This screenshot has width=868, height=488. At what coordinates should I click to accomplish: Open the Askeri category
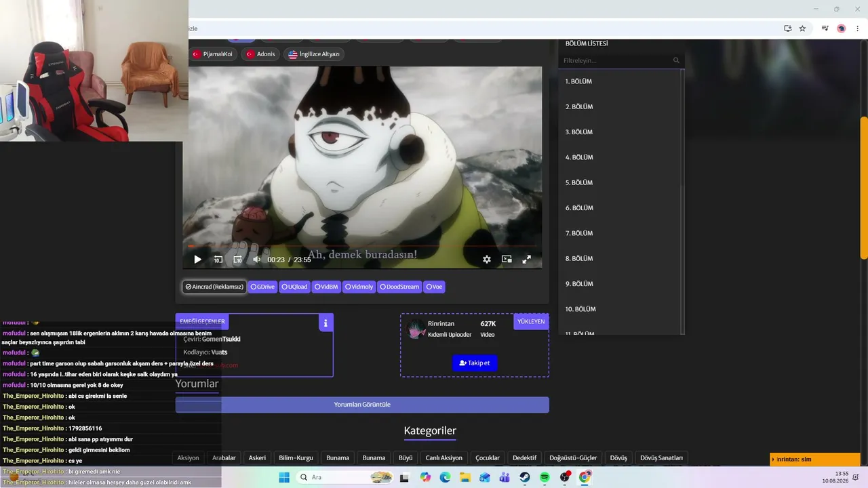point(257,458)
